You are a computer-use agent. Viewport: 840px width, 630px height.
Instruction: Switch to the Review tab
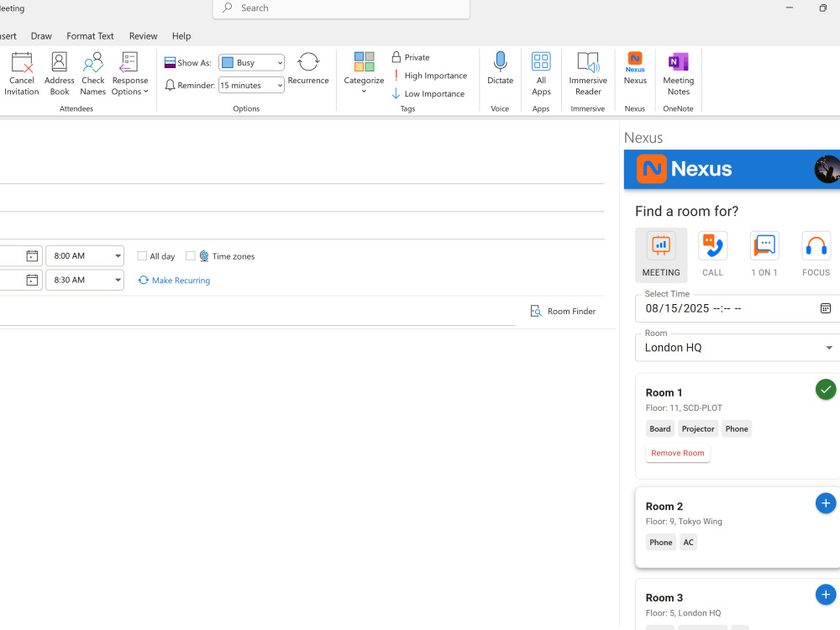tap(143, 36)
